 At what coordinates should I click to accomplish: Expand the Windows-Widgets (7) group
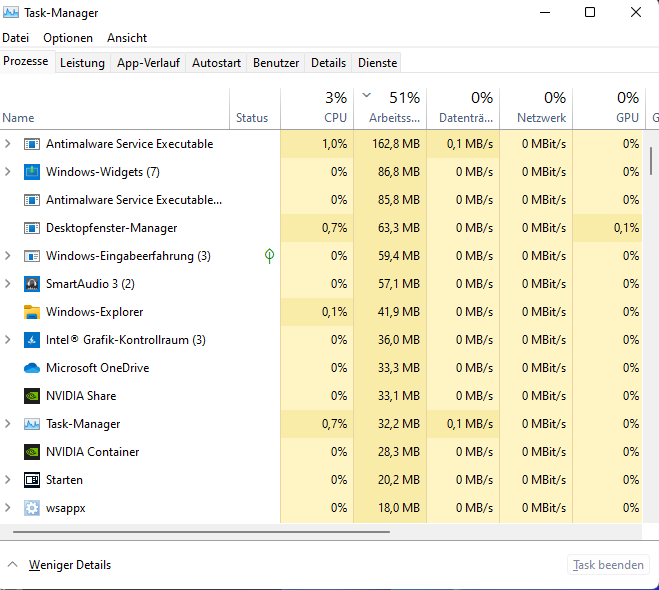[x=8, y=171]
